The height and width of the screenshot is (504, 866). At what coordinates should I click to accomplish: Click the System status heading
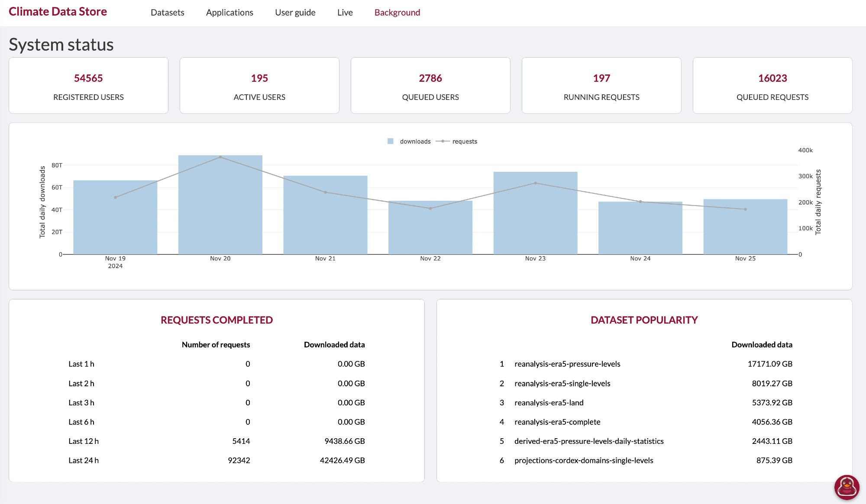tap(61, 45)
